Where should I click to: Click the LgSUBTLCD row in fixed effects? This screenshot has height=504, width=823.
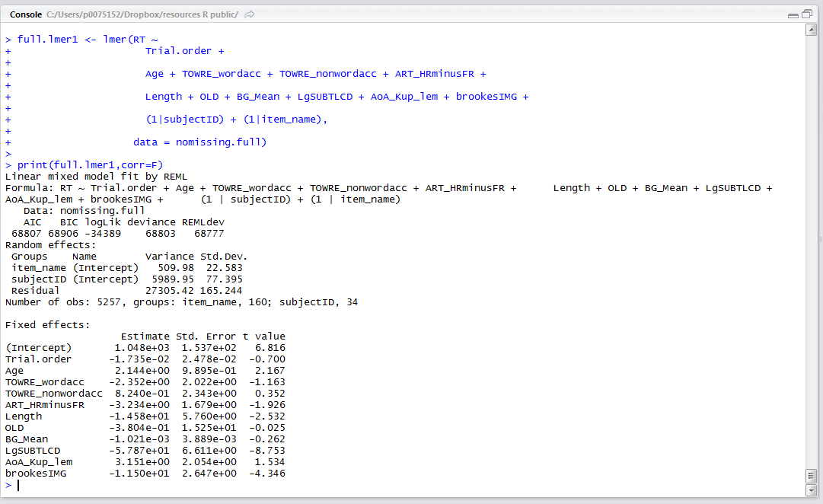pos(145,451)
